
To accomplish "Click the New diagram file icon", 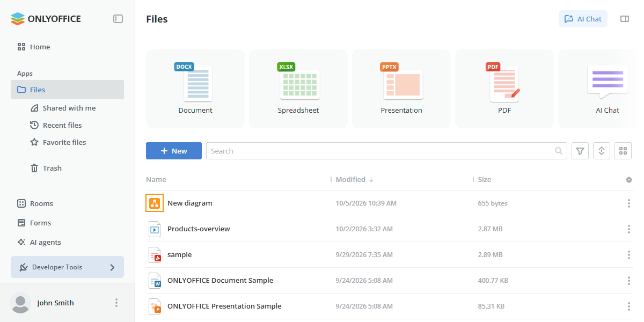I will coord(155,203).
